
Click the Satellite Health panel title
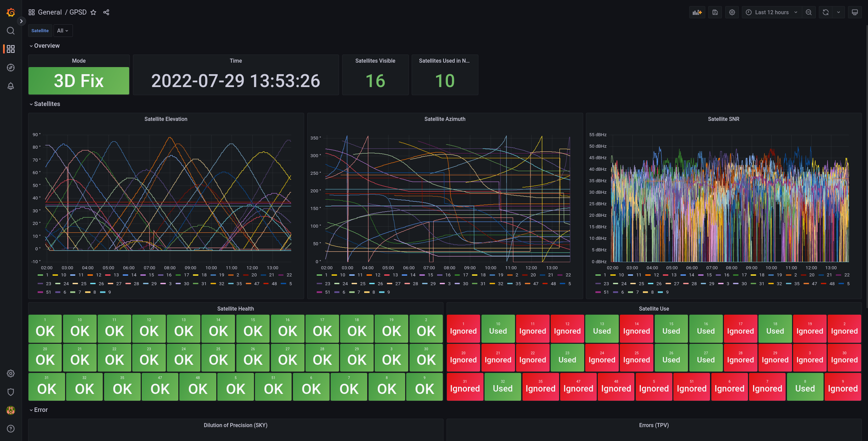point(235,309)
